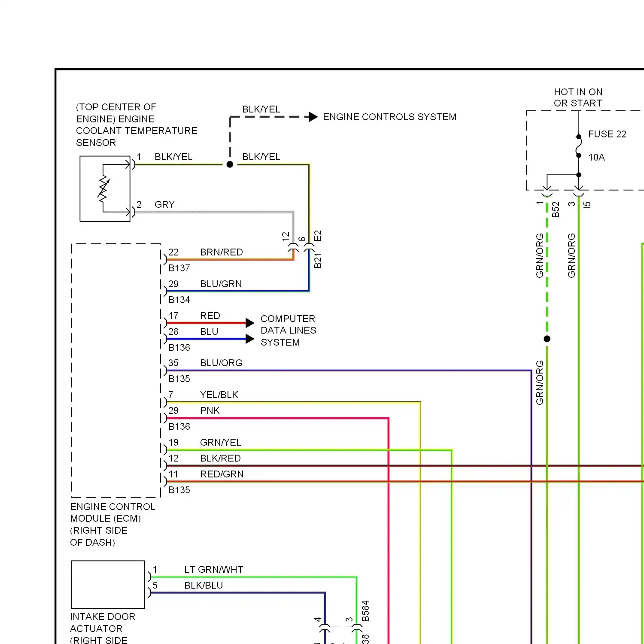Click the 'BLU' wire label at pin 28
This screenshot has width=644, height=644.
click(x=209, y=331)
